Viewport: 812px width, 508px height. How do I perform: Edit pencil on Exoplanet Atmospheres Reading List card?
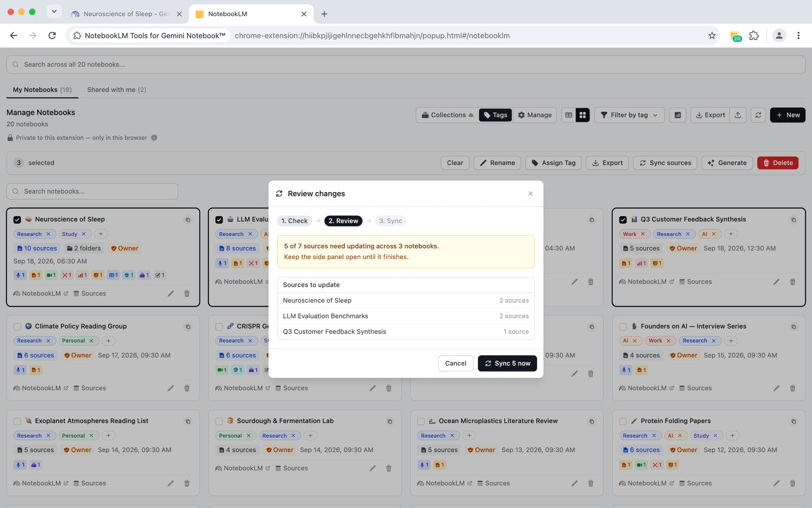point(171,483)
